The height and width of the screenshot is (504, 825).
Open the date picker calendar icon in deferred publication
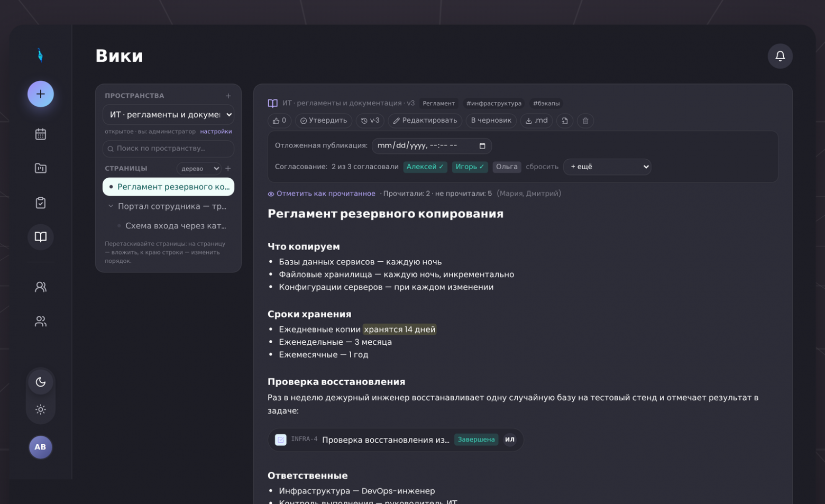point(482,146)
